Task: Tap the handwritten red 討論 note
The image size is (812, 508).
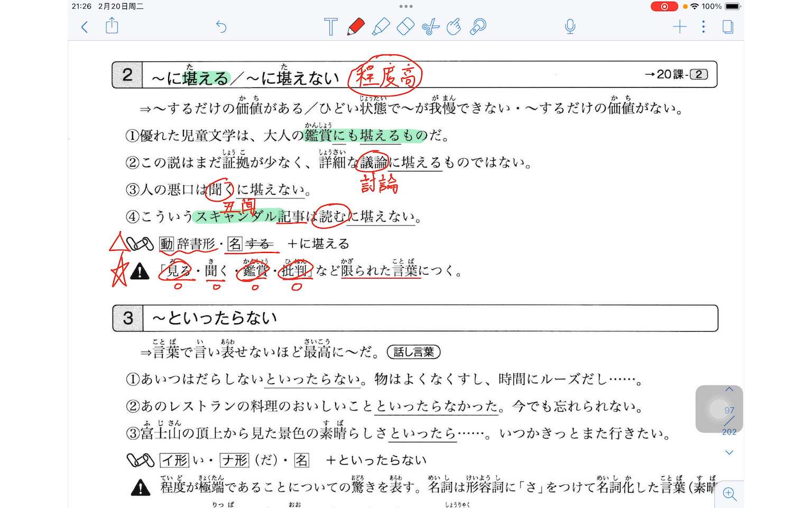Action: (x=379, y=184)
